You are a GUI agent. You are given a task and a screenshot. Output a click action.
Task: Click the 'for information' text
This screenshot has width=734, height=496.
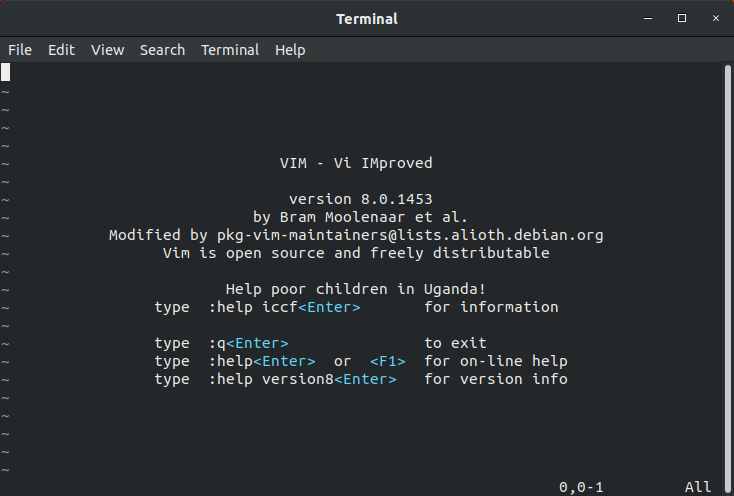pos(491,307)
